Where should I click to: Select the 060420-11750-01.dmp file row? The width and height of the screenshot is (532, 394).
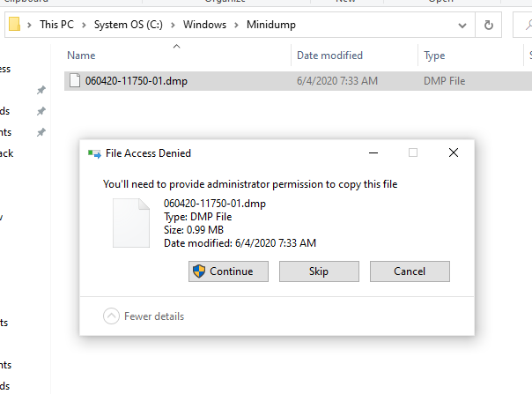[x=298, y=81]
